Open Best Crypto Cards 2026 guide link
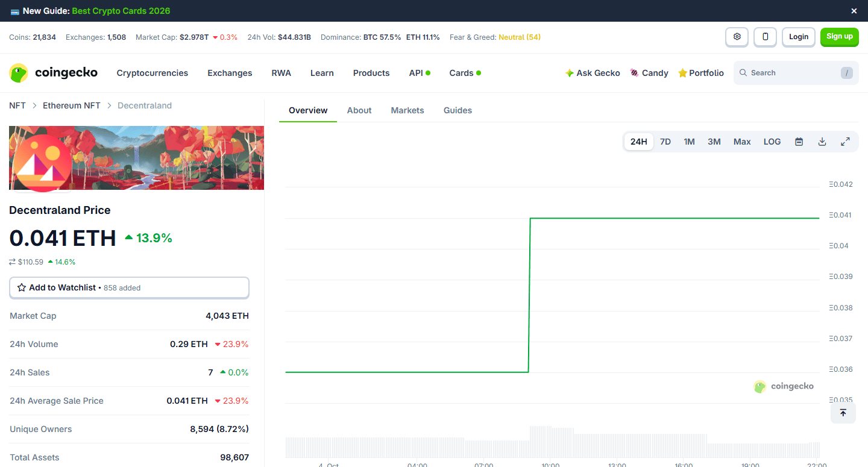 [121, 11]
